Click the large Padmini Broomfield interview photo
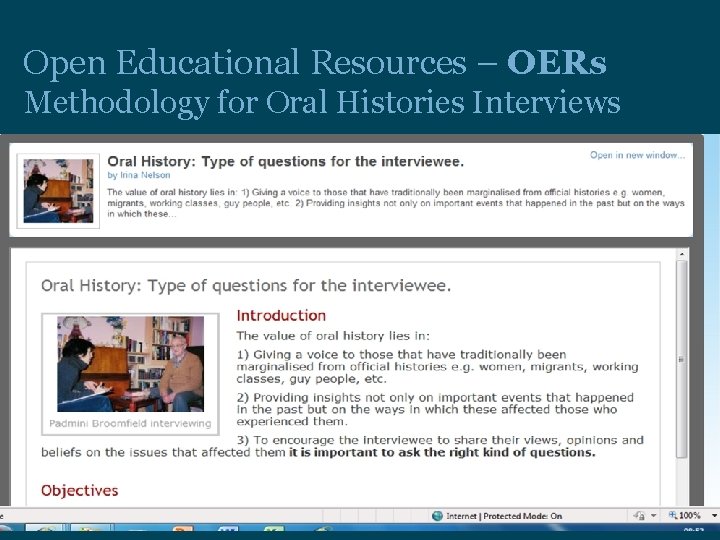The height and width of the screenshot is (540, 720). tap(130, 364)
